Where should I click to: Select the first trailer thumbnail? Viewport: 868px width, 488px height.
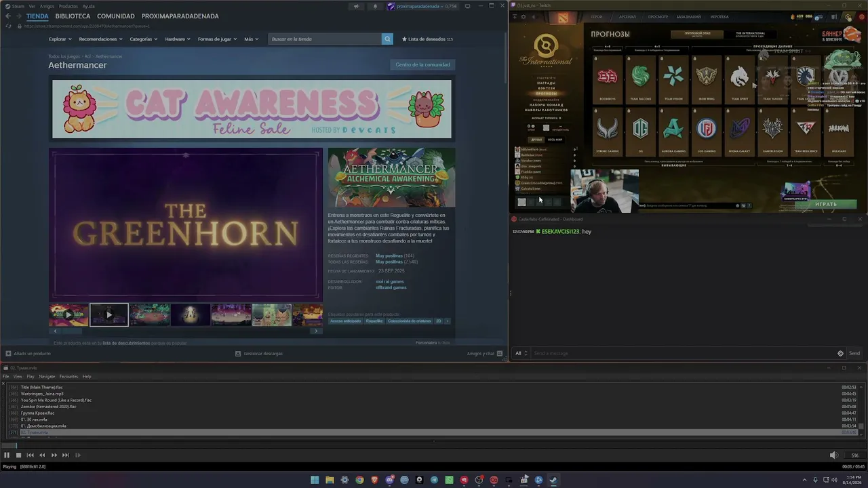68,314
